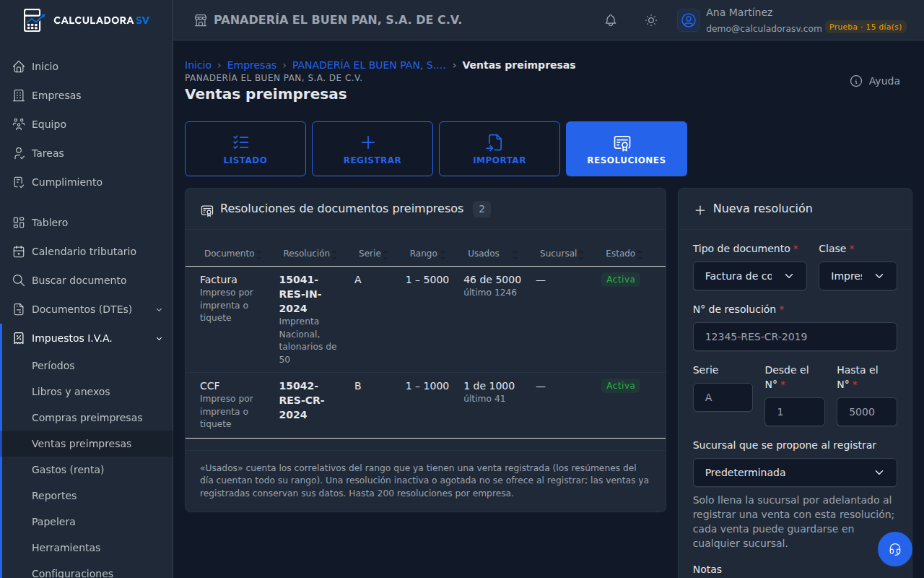Switch to the Importar tab

[500, 149]
